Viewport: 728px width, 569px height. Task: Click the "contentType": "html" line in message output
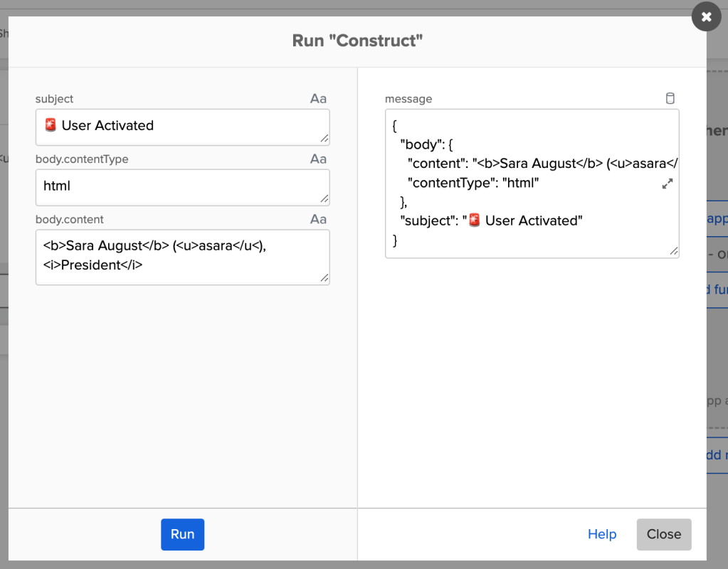pyautogui.click(x=473, y=183)
